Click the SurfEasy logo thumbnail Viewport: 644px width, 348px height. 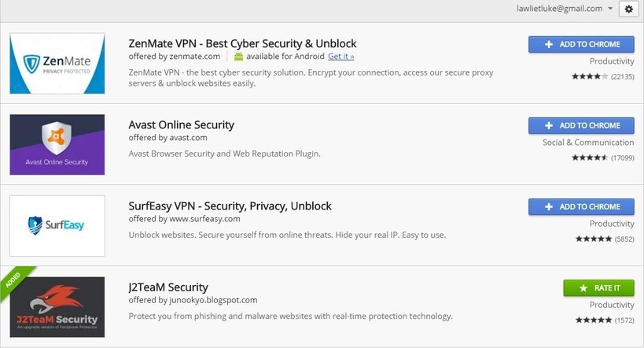[57, 225]
